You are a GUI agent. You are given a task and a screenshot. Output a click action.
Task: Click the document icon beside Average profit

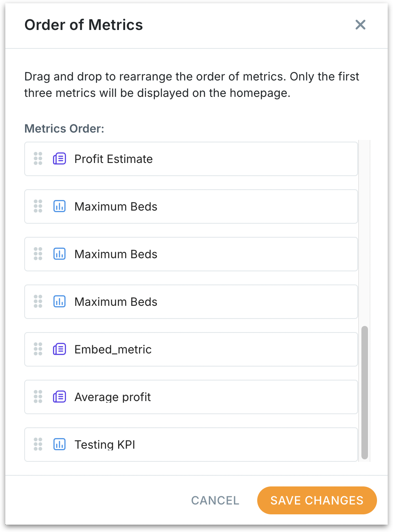pos(59,397)
